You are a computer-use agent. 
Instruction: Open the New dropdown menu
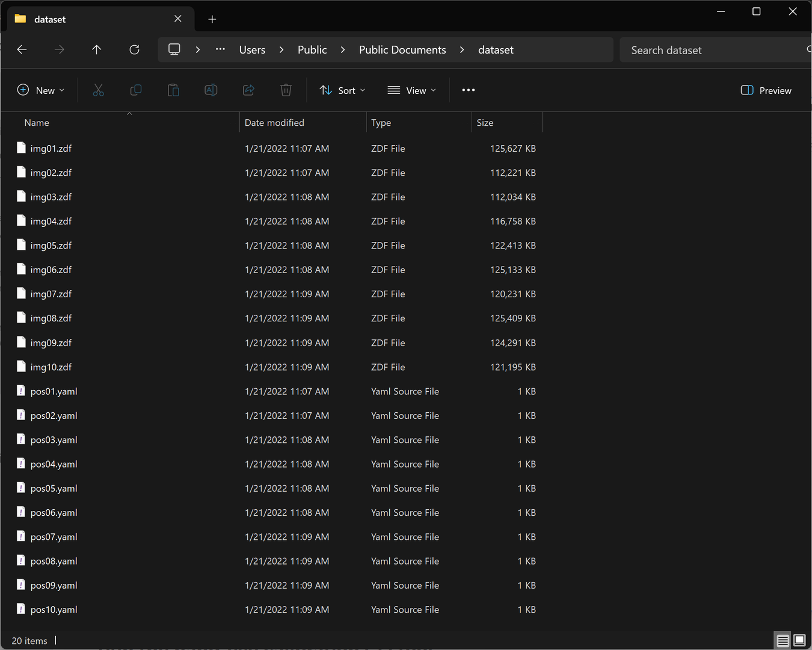(x=41, y=90)
